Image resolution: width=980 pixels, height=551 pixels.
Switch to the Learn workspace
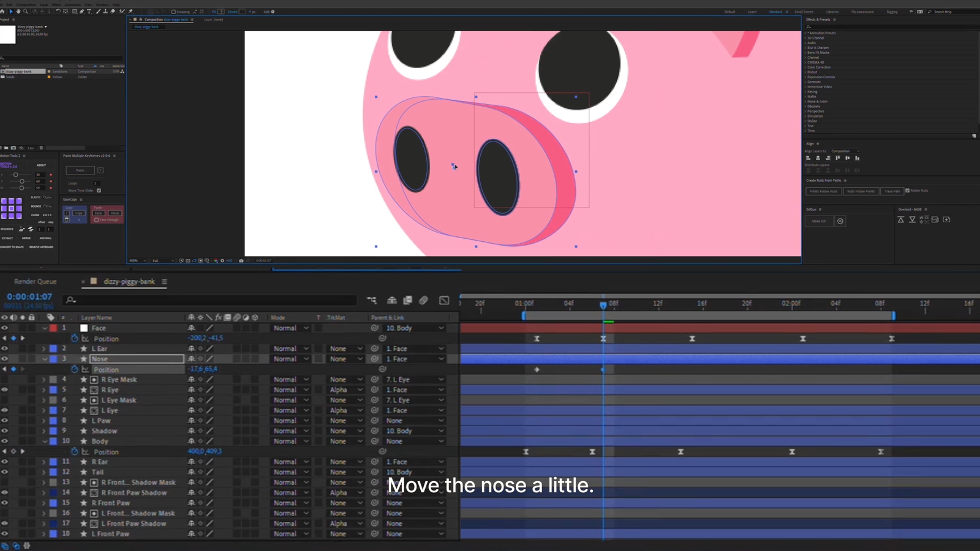(x=752, y=12)
